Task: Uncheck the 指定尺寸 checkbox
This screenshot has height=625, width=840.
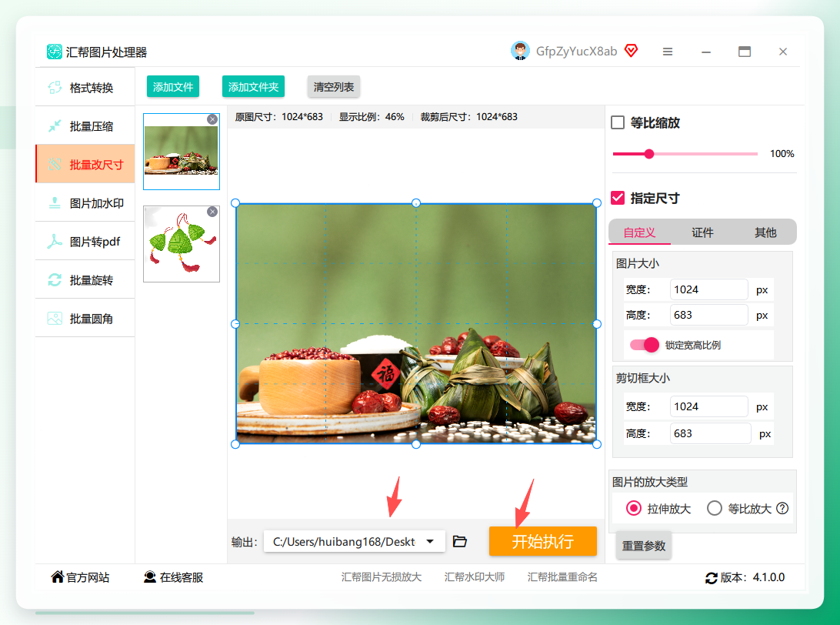Action: [x=618, y=198]
